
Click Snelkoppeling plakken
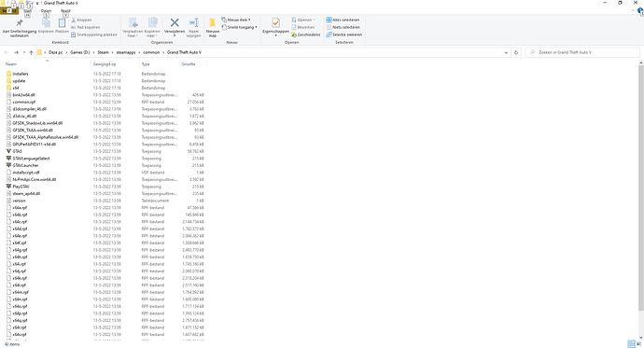94,35
